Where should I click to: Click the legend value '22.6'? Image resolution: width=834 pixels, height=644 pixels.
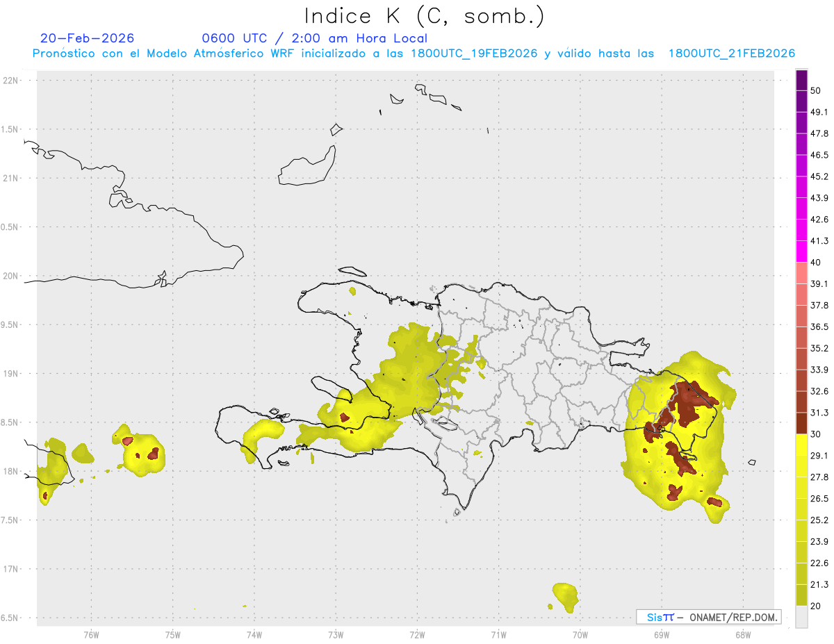pyautogui.click(x=819, y=563)
